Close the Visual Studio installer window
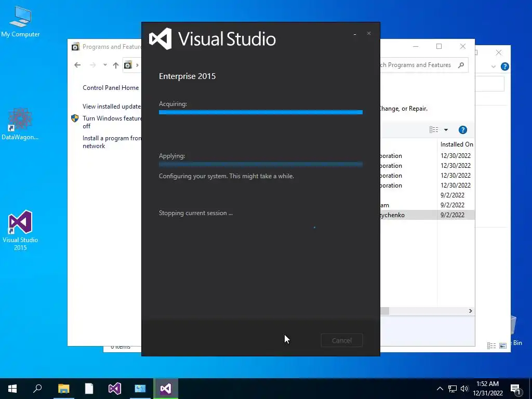Viewport: 532px width, 399px height. (369, 33)
